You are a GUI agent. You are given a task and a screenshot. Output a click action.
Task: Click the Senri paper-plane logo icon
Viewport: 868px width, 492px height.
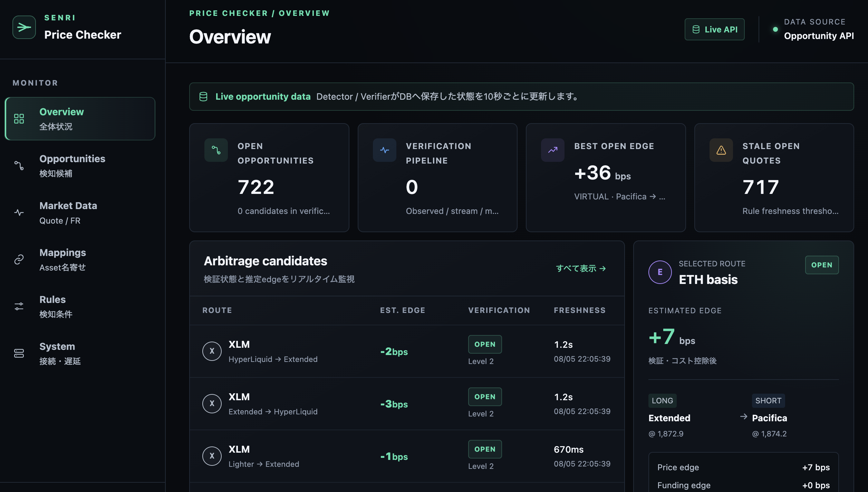coord(24,27)
